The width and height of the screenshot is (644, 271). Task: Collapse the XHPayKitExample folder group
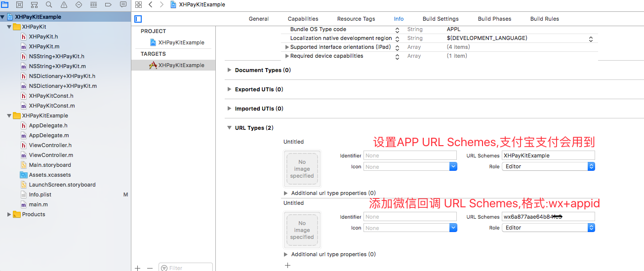click(x=9, y=116)
